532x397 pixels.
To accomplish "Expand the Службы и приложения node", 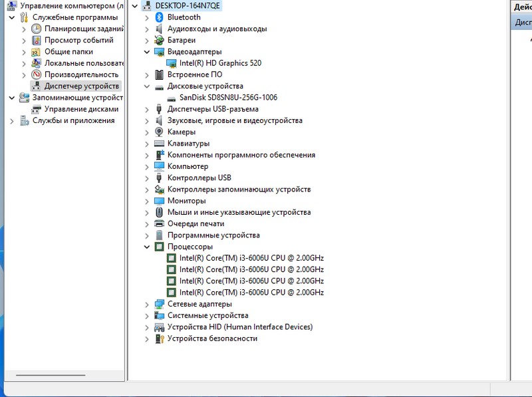I will tap(12, 121).
